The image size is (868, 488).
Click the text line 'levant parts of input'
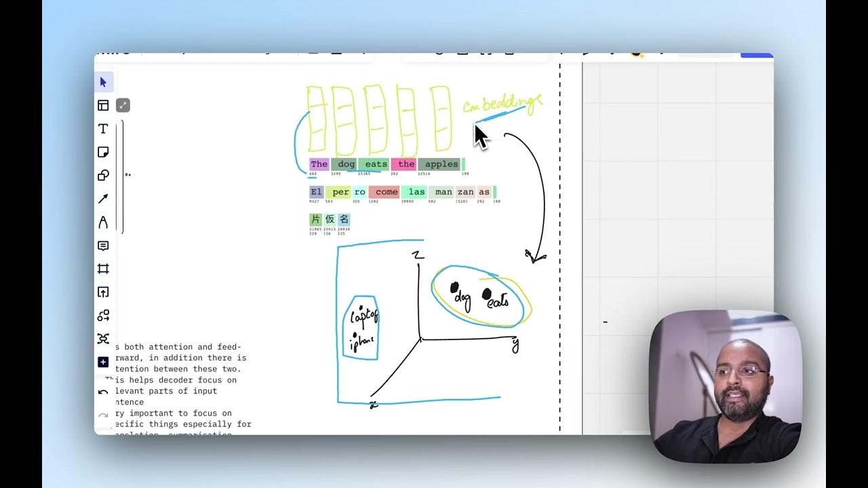pyautogui.click(x=167, y=391)
